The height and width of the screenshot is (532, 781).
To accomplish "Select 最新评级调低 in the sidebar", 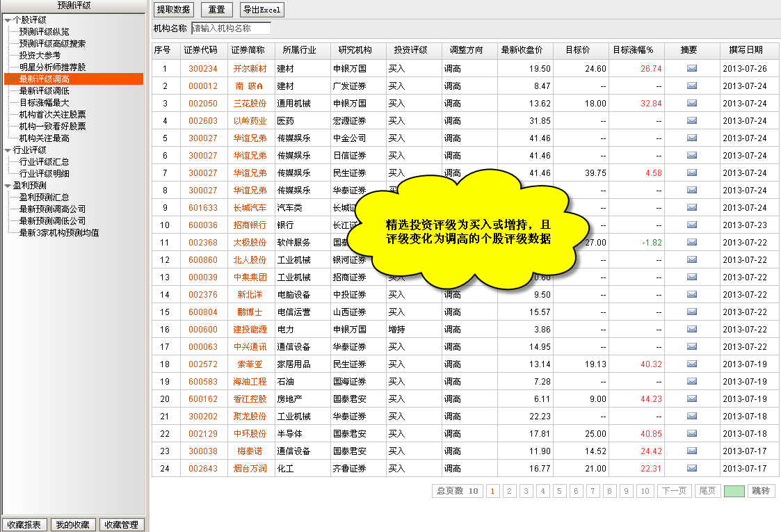I will (x=44, y=91).
